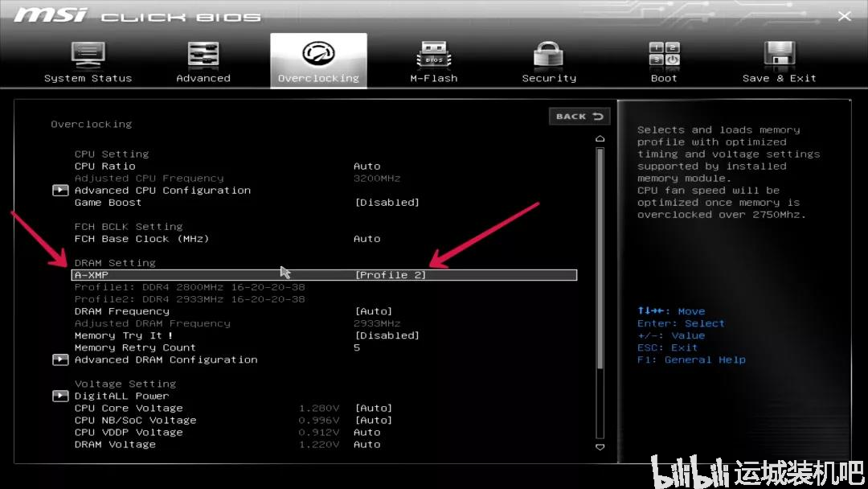Open DRAM Frequency [Auto] dropdown

[x=374, y=311]
